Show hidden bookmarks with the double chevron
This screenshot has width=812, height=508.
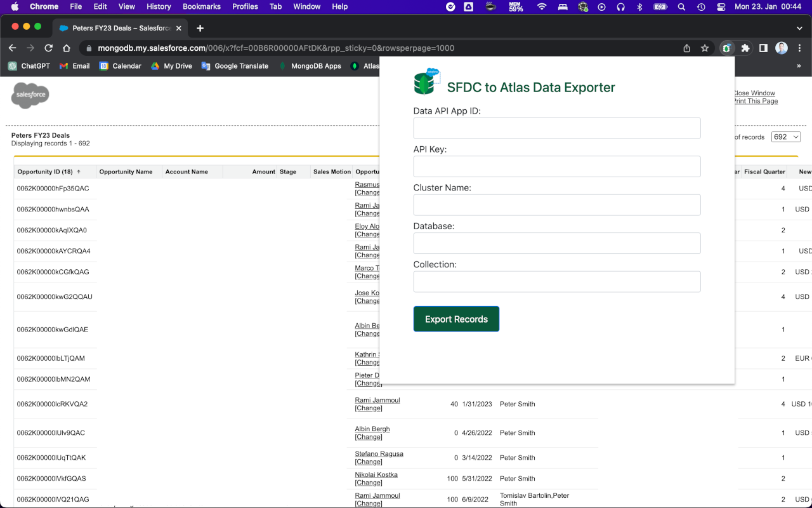(798, 66)
